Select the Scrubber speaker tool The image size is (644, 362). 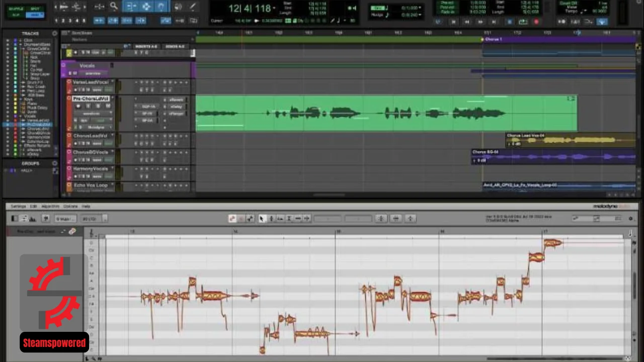(178, 7)
